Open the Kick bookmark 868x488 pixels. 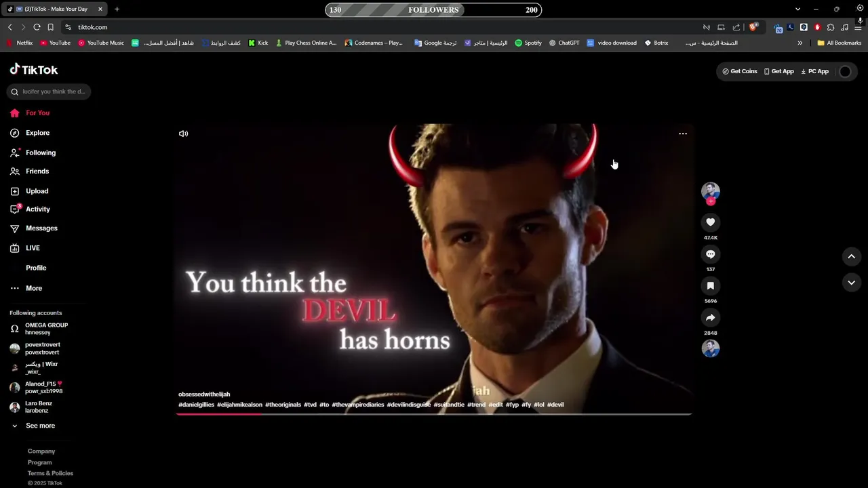(x=258, y=43)
